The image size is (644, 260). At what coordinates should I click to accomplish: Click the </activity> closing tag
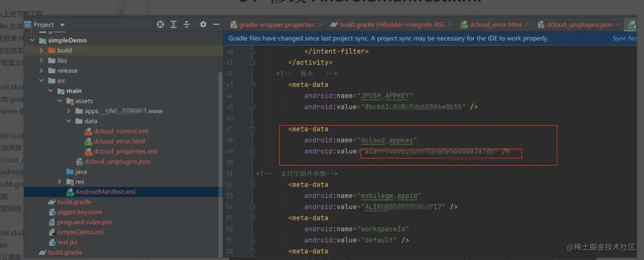click(310, 63)
